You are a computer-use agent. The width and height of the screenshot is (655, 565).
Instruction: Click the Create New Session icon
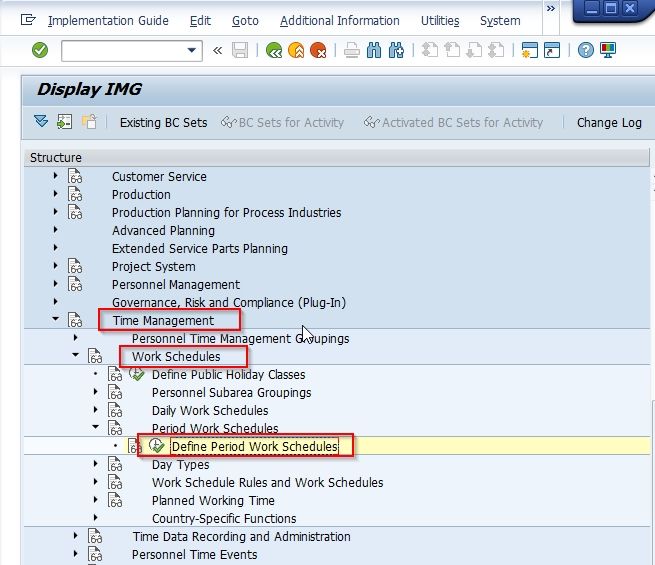click(530, 51)
